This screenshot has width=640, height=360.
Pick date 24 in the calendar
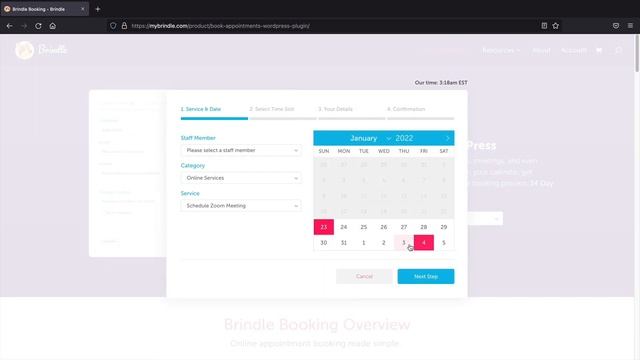[x=344, y=227]
